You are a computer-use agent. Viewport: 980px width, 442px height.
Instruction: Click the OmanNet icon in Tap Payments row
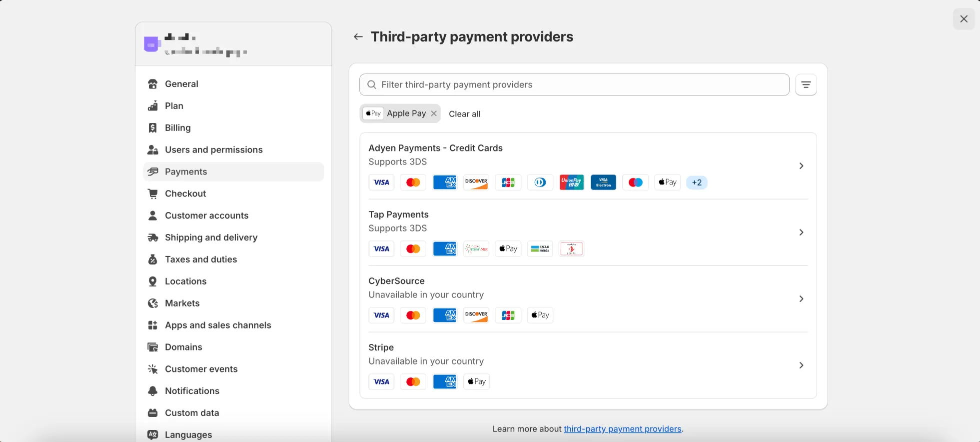click(x=476, y=249)
